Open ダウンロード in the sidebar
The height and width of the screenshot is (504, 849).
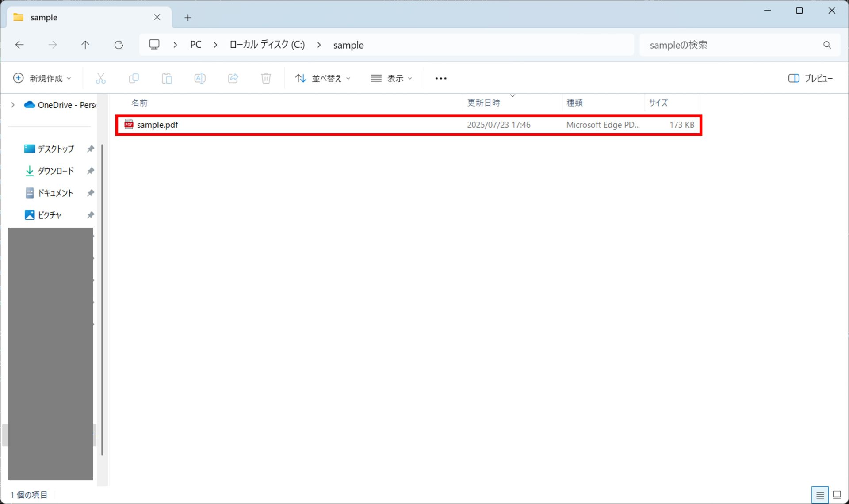click(55, 171)
